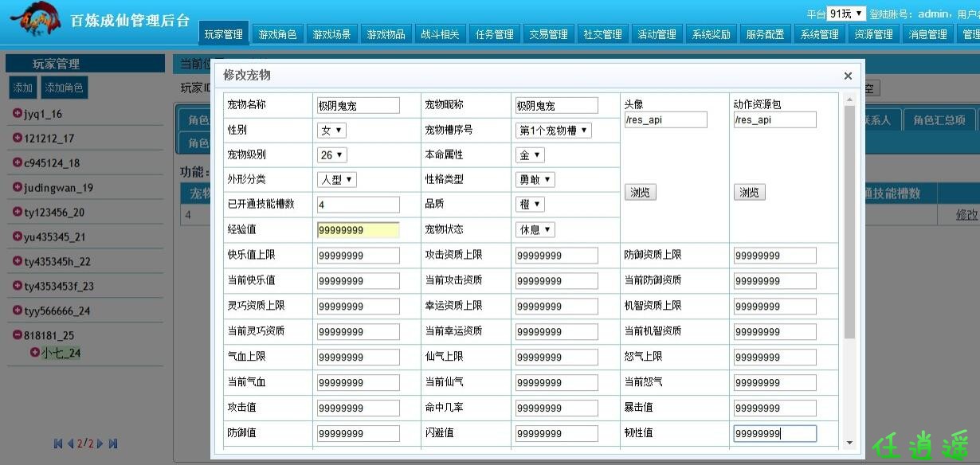Open the 宠物状态 status dropdown

tap(535, 229)
